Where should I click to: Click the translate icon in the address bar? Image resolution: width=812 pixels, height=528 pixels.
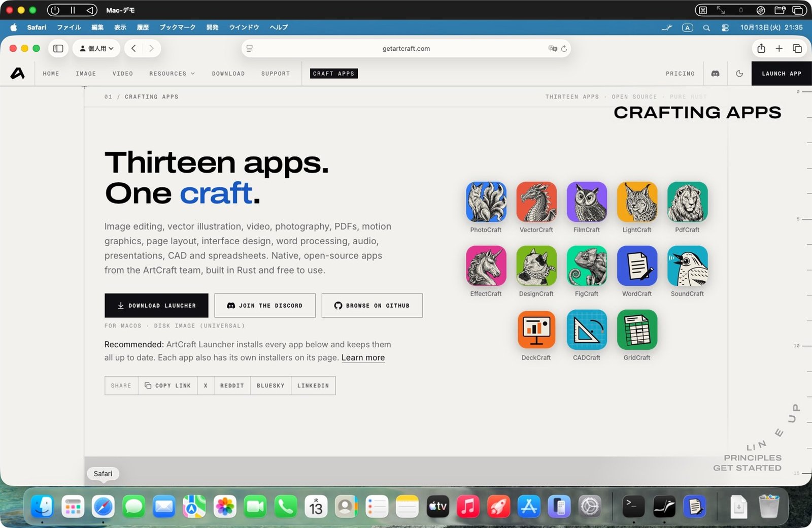pyautogui.click(x=553, y=48)
